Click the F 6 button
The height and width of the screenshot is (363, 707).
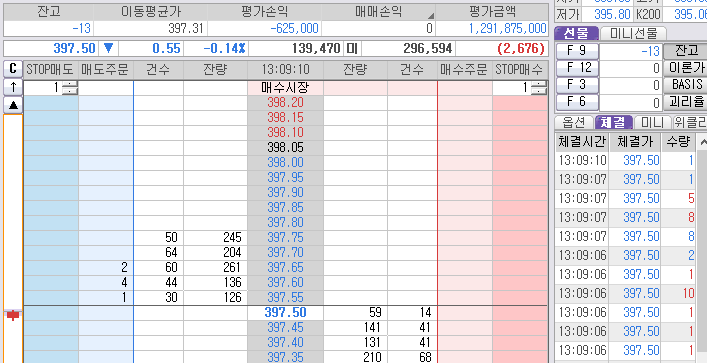[x=577, y=102]
